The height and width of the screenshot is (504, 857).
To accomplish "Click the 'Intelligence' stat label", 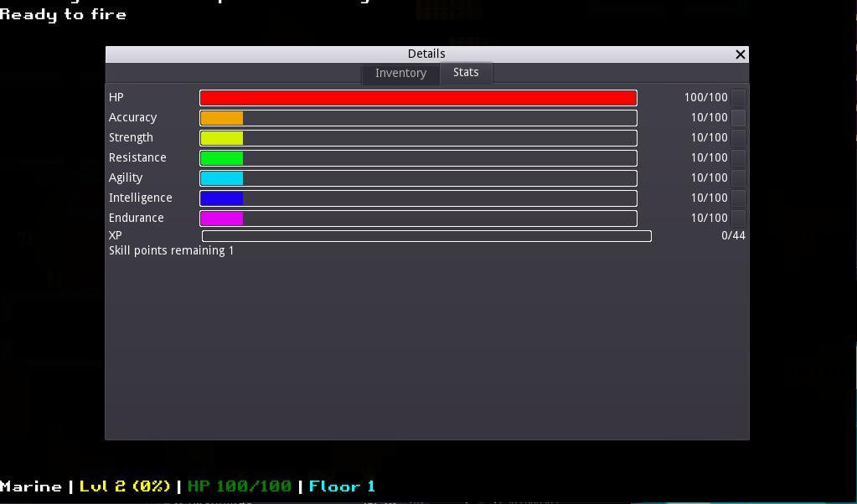I will (141, 198).
